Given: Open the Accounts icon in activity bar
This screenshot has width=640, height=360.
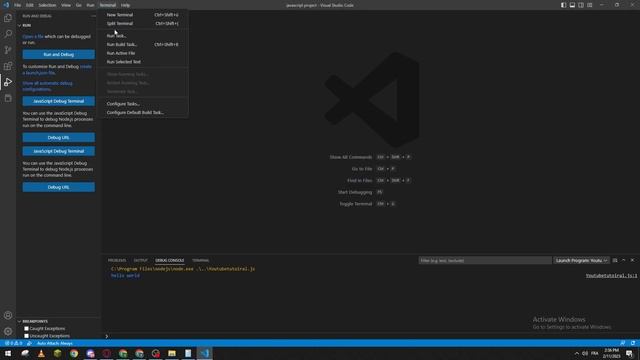Looking at the screenshot, I should coord(8,315).
